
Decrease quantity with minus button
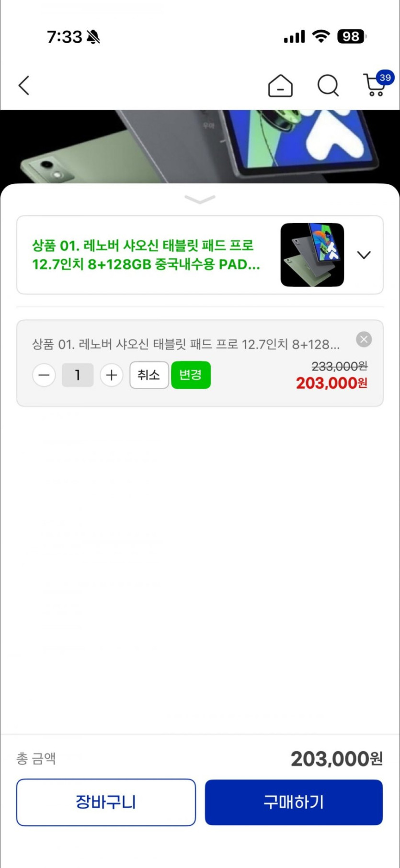coord(44,375)
